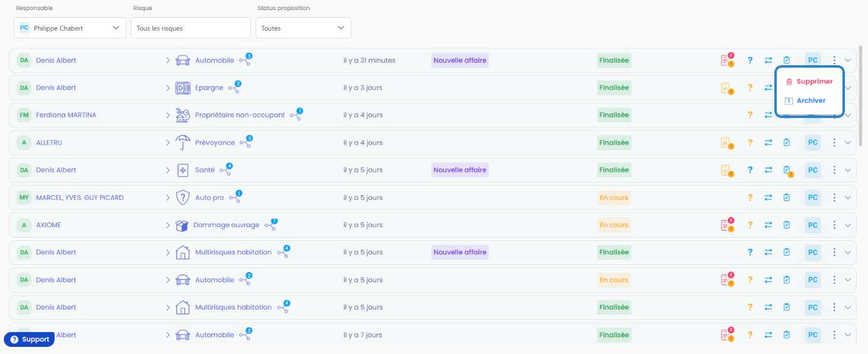Choose Archiver in the open context menu
This screenshot has width=868, height=354.
pos(805,101)
